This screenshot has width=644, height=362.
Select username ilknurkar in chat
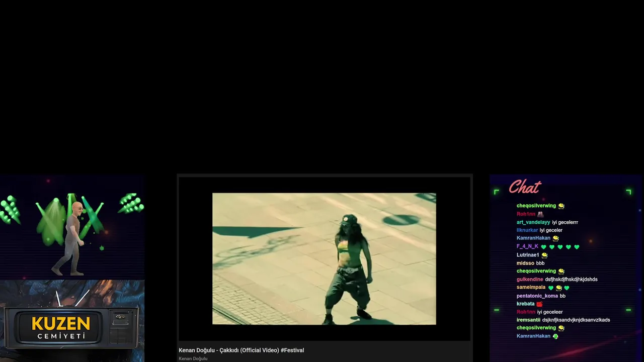tap(527, 230)
